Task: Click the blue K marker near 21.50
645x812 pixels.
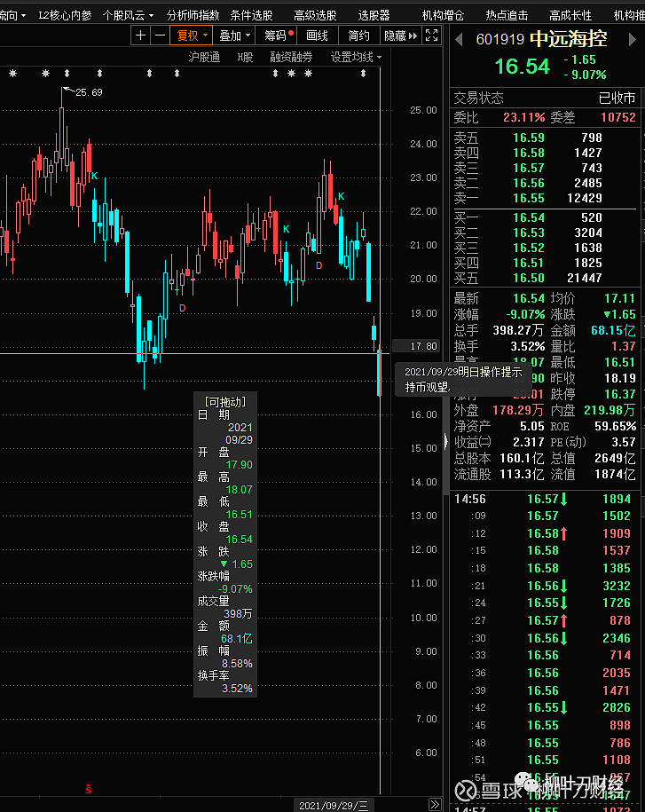Action: pos(287,229)
